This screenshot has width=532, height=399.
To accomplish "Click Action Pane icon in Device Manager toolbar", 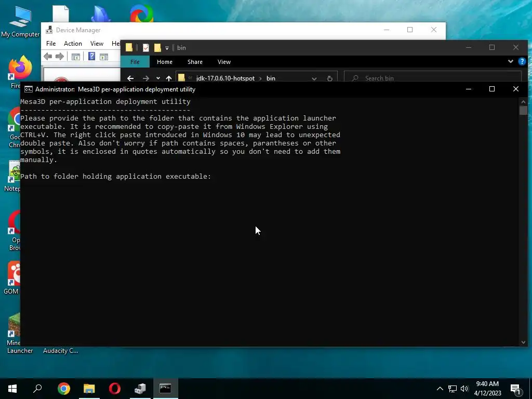I will (104, 57).
